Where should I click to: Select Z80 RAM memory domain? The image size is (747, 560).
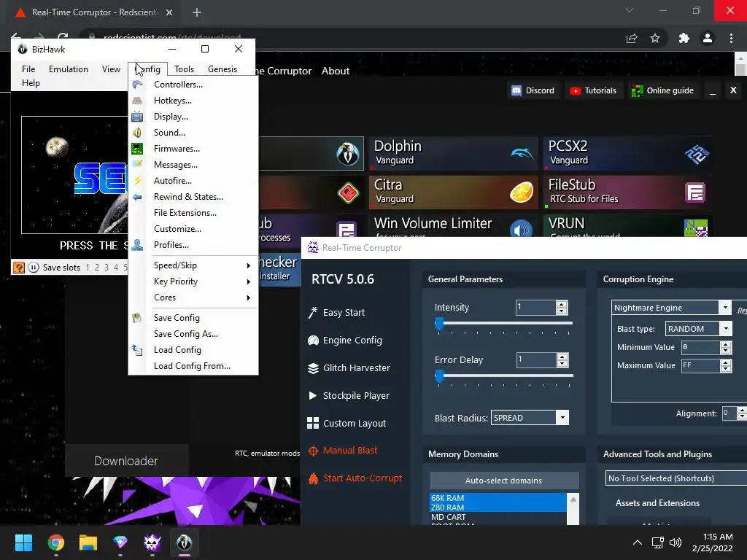point(498,507)
